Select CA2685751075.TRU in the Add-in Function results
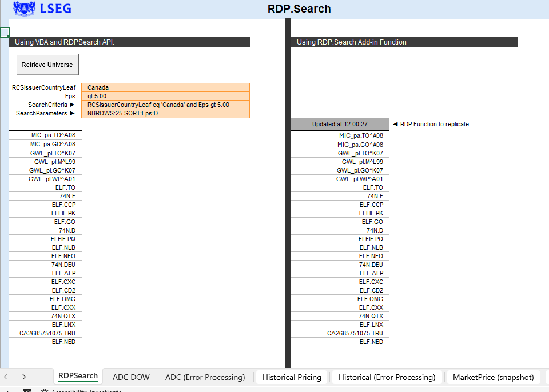Image resolution: width=549 pixels, height=392 pixels. (x=340, y=333)
